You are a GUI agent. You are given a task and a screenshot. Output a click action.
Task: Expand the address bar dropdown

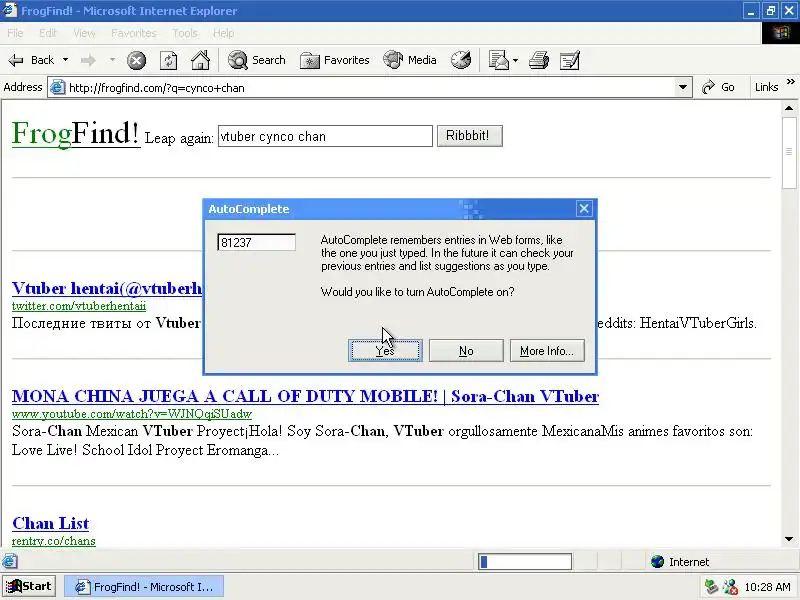pyautogui.click(x=683, y=87)
